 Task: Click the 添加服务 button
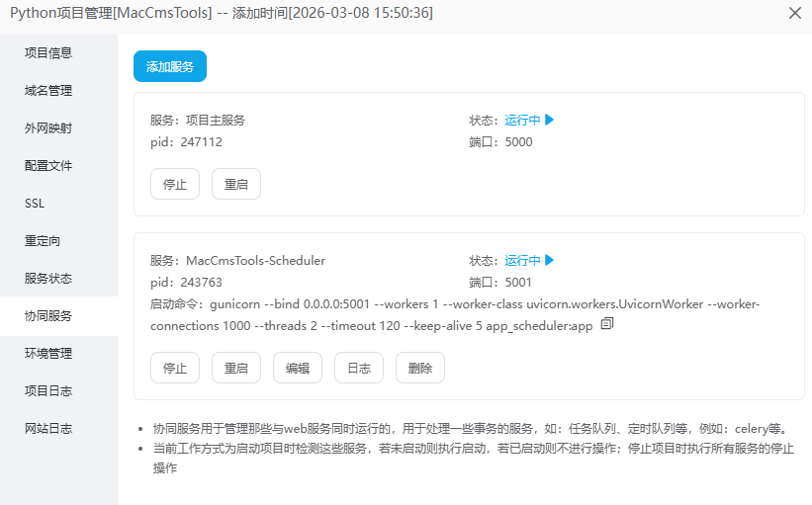click(x=170, y=66)
